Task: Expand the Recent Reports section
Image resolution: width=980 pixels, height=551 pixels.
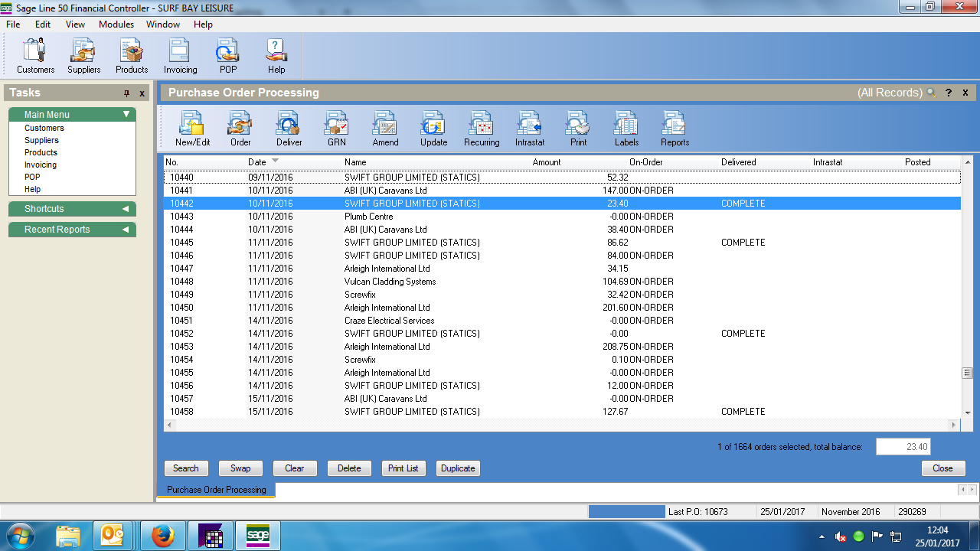Action: coord(126,230)
